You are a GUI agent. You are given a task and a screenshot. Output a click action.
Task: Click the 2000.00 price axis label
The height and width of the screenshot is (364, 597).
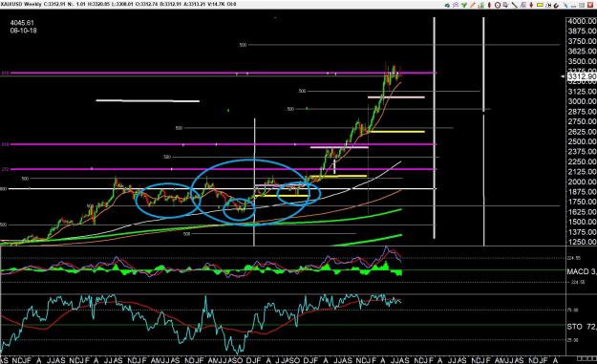point(582,182)
